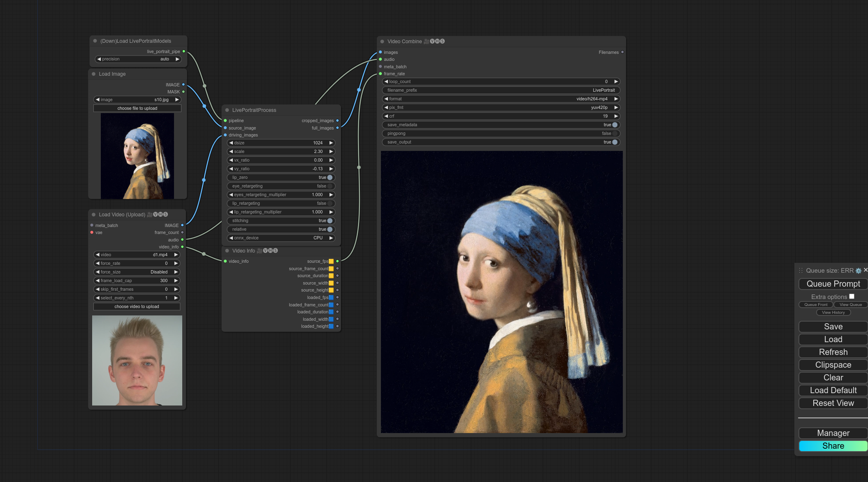Toggle the lip_zero switch
Viewport: 868px width, 482px height.
(x=330, y=178)
